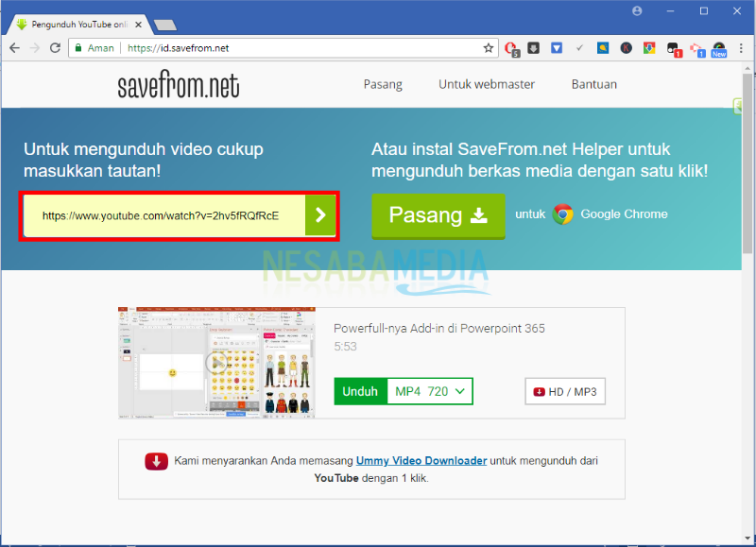Open the black extension with red badge 1
This screenshot has height=547, width=756.
674,49
